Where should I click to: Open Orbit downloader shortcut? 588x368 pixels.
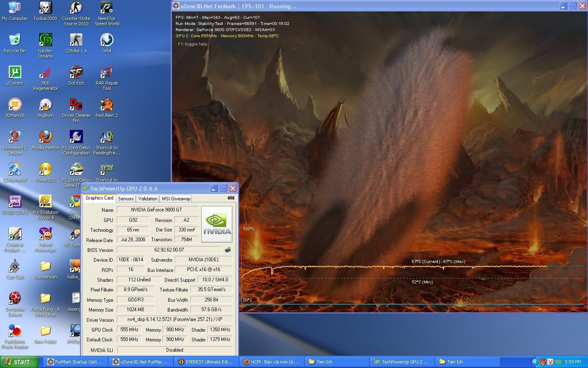107,43
